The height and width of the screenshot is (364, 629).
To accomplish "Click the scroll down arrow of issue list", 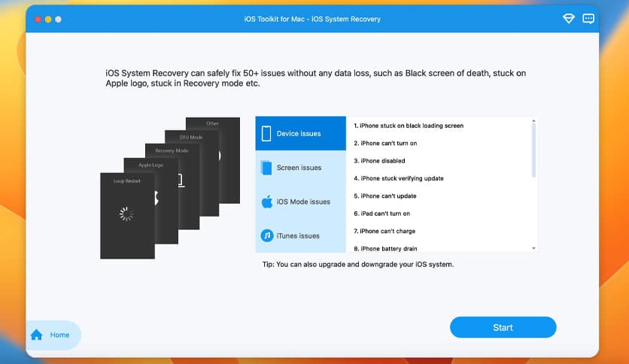I will [533, 248].
